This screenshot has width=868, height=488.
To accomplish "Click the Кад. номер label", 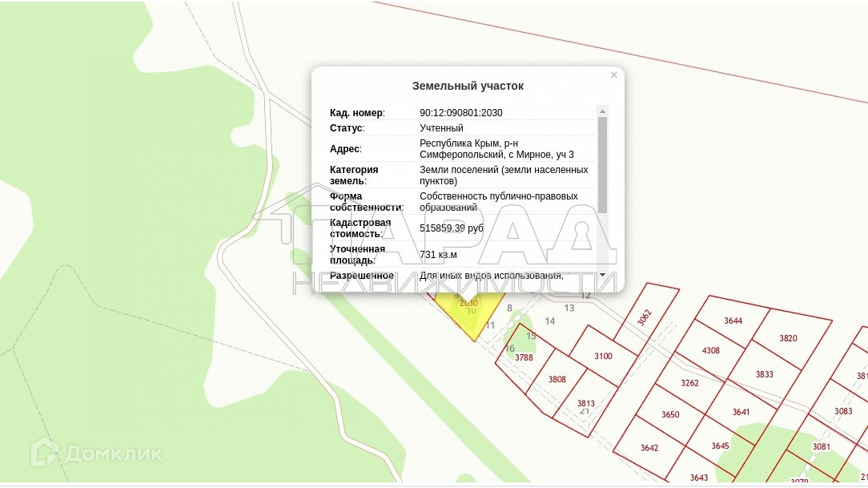I will click(357, 112).
